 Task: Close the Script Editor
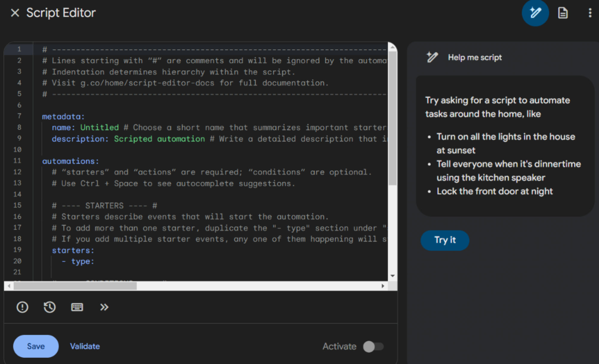click(x=15, y=13)
